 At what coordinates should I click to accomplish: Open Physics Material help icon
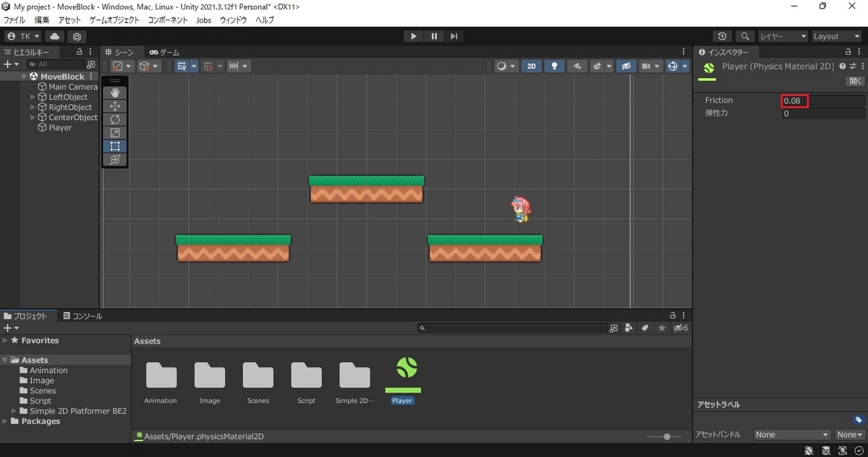(x=843, y=67)
